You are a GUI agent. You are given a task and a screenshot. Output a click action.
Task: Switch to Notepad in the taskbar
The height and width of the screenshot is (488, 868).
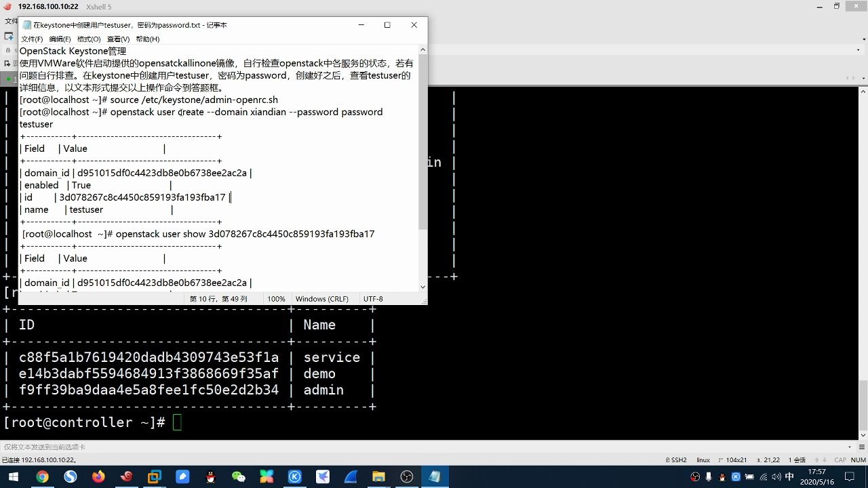point(435,476)
